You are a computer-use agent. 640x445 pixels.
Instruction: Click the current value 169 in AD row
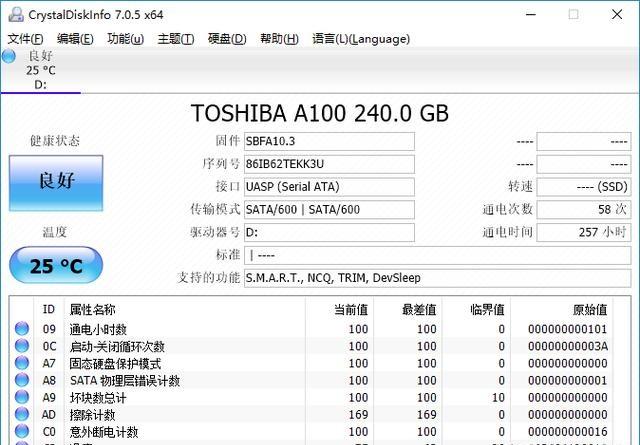(x=358, y=415)
